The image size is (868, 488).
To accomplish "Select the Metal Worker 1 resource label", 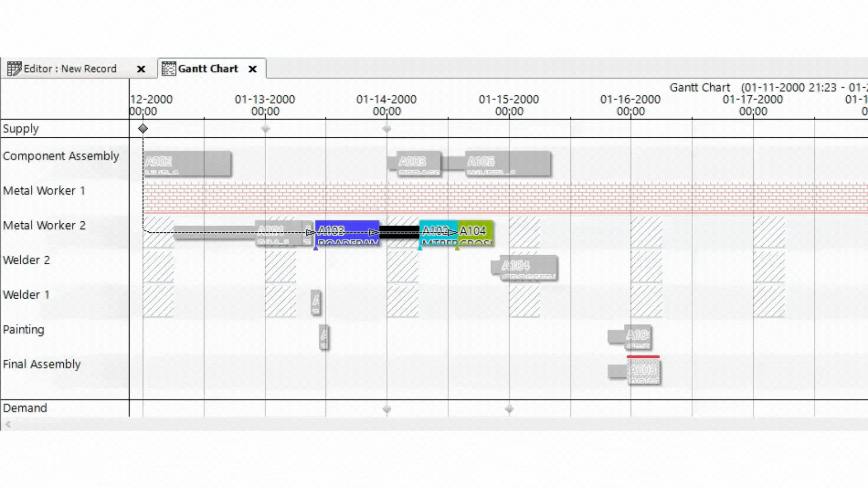I will click(x=44, y=191).
